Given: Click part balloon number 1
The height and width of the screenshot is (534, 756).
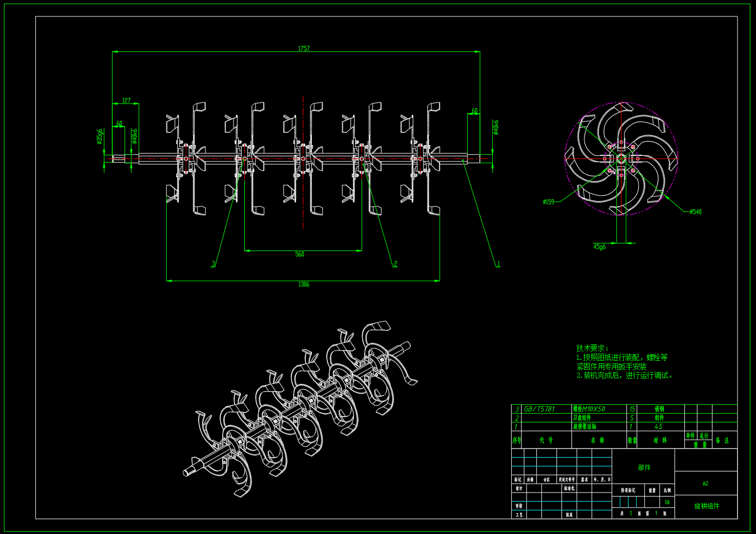Looking at the screenshot, I should point(498,264).
